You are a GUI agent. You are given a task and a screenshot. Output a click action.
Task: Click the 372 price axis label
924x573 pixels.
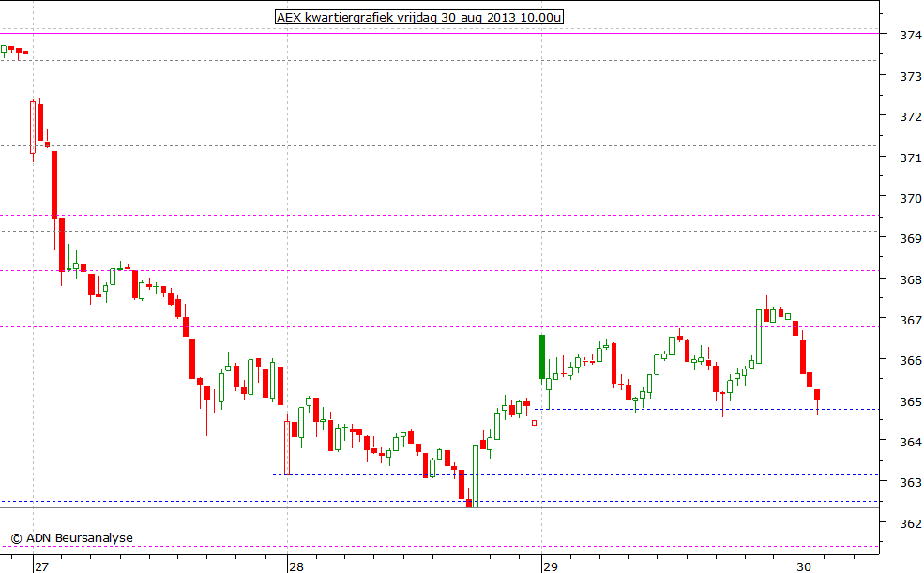[911, 116]
